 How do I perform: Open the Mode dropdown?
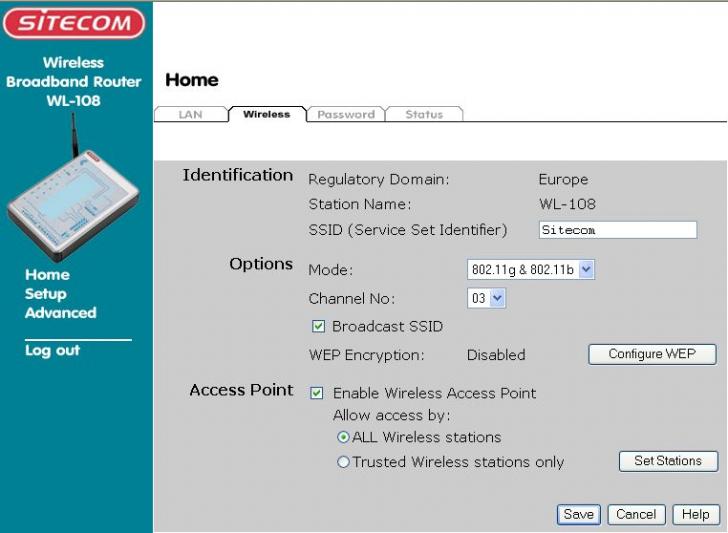(531, 269)
